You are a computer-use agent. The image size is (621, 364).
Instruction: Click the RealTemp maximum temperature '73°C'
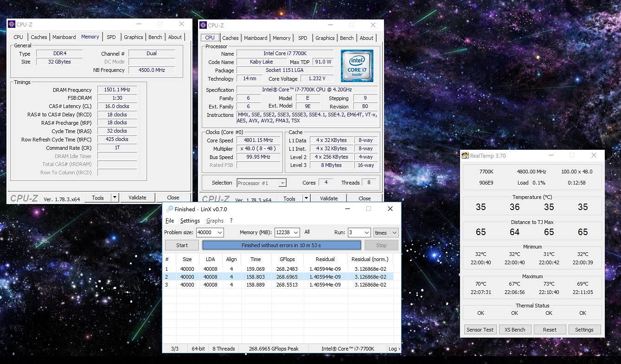coord(549,284)
